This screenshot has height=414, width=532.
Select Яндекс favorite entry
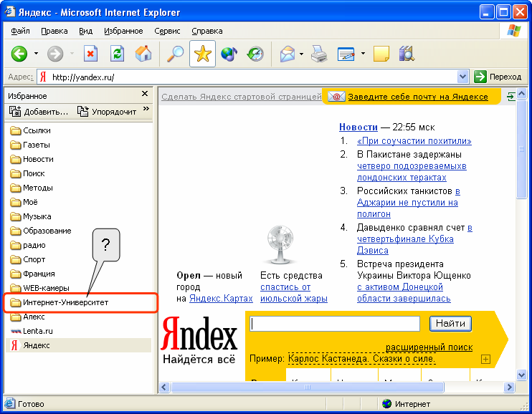(x=78, y=345)
